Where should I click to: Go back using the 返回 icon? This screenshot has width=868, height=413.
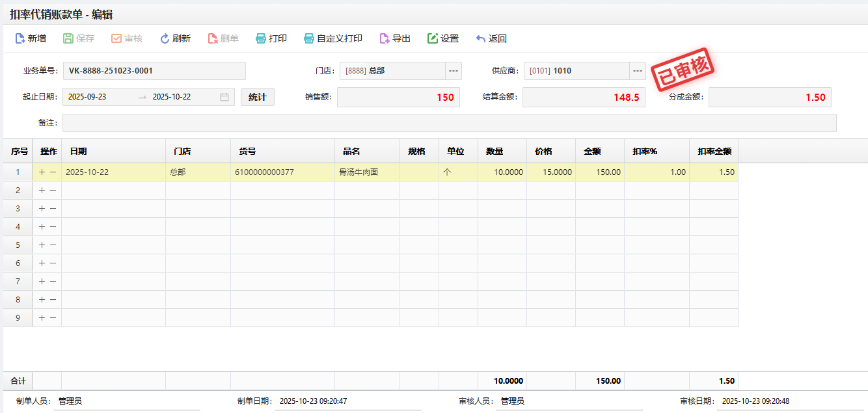(x=481, y=38)
